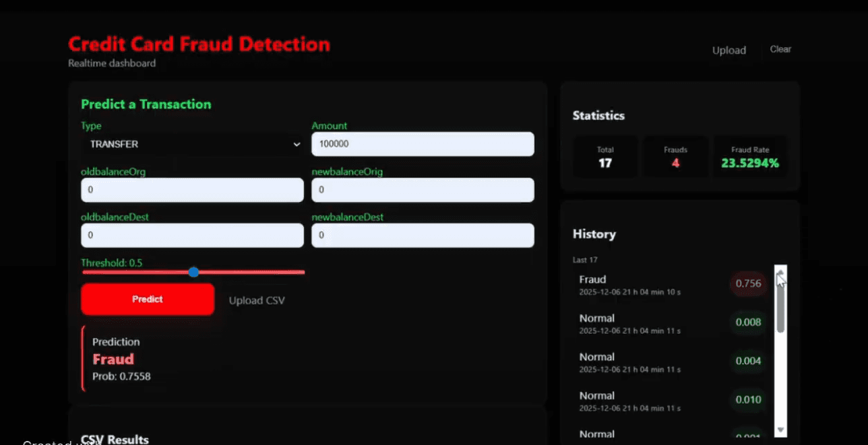
Task: Click the Credit Card Fraud Detection title
Action: click(199, 44)
